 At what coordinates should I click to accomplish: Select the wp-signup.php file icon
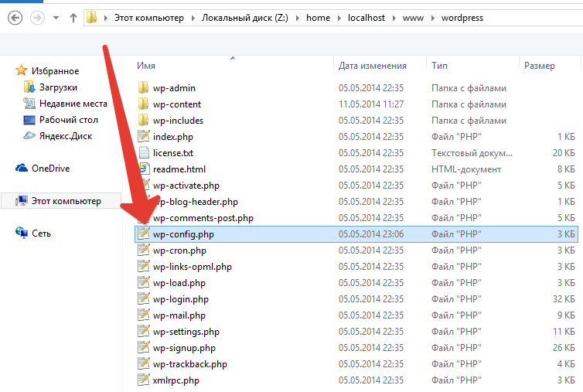tap(144, 347)
